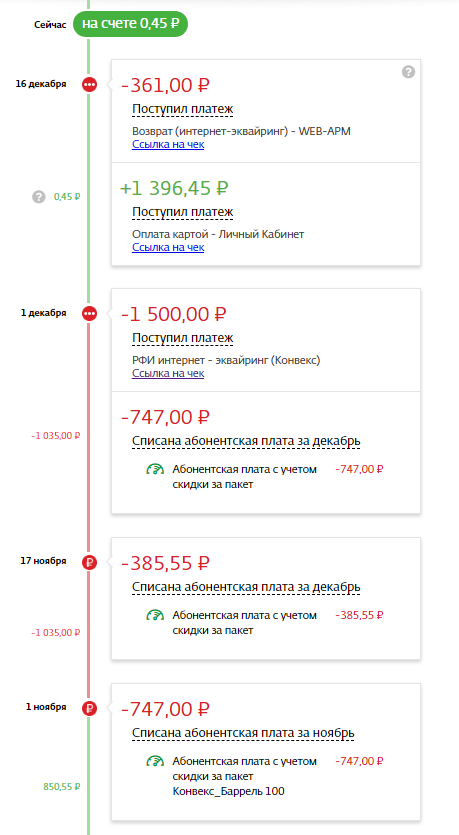Click the question mark beside 0,45 ₽ balance
Image resolution: width=459 pixels, height=835 pixels.
click(x=38, y=197)
